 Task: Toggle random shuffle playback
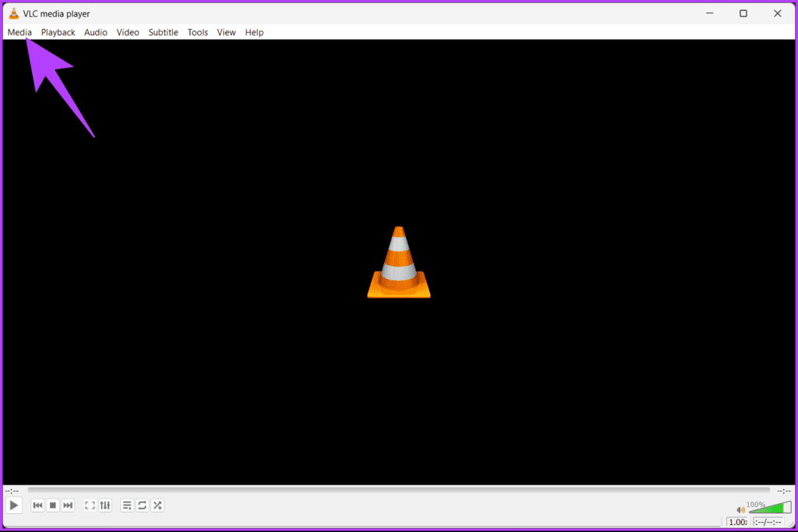157,506
